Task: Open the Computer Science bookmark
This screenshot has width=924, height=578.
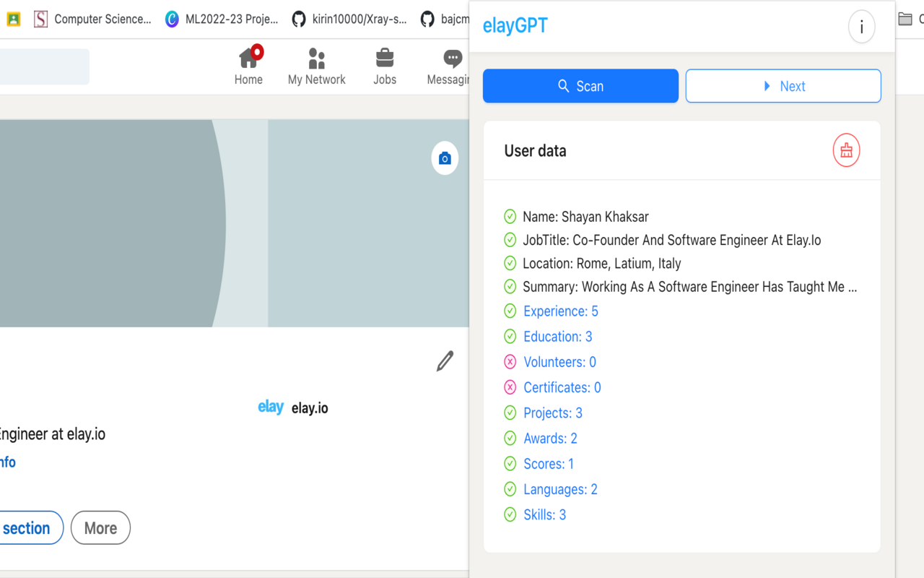Action: click(x=92, y=20)
